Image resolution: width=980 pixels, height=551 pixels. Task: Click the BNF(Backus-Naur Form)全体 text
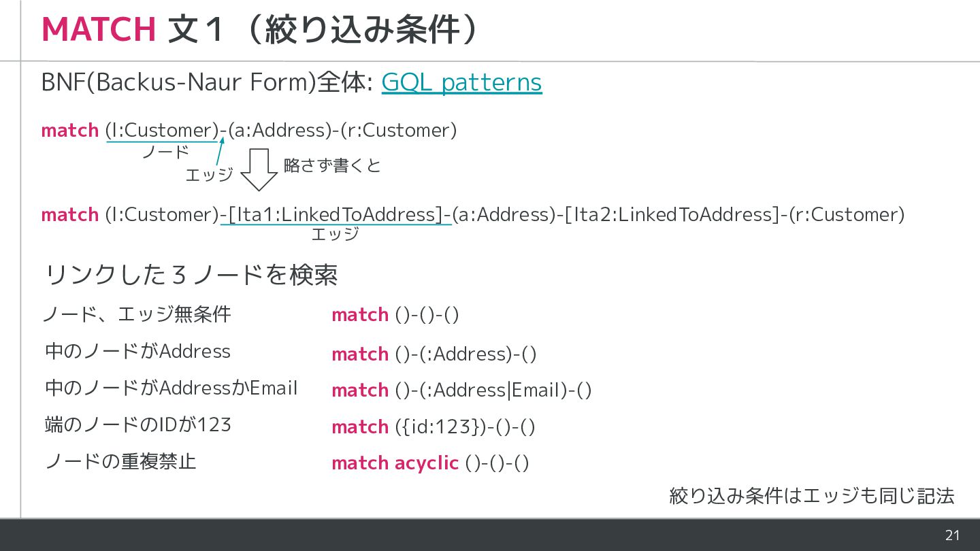tap(206, 82)
